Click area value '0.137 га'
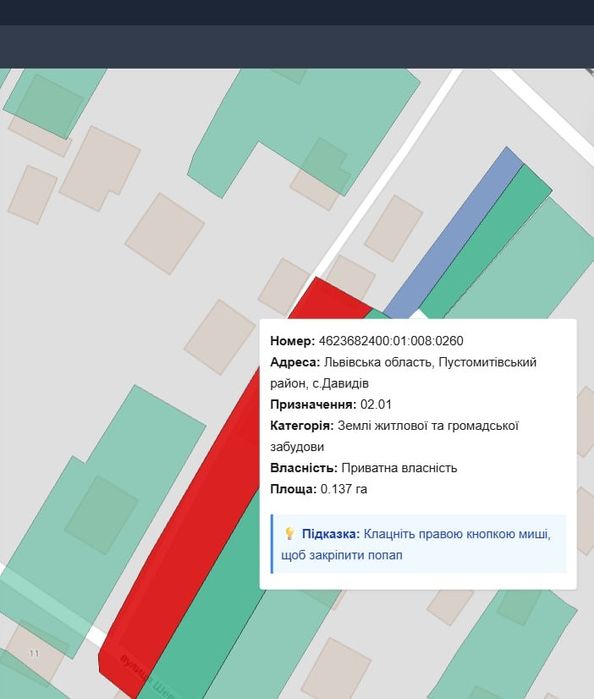This screenshot has height=699, width=594. [344, 489]
